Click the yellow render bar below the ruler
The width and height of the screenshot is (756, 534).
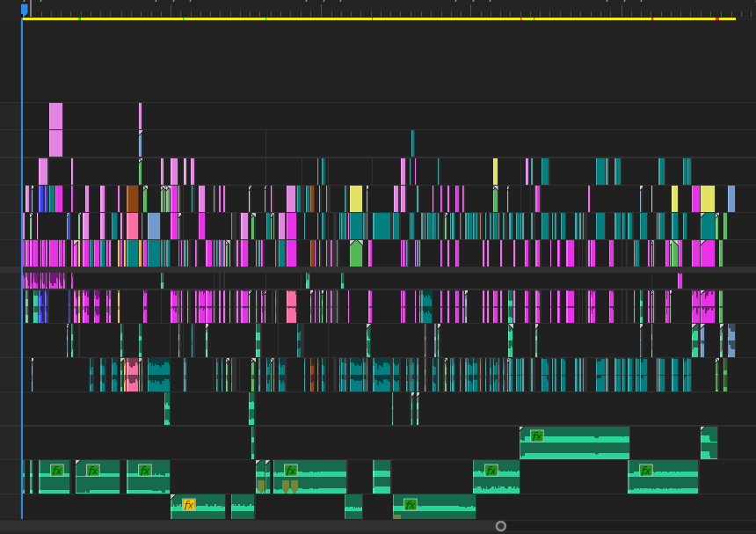[378, 18]
